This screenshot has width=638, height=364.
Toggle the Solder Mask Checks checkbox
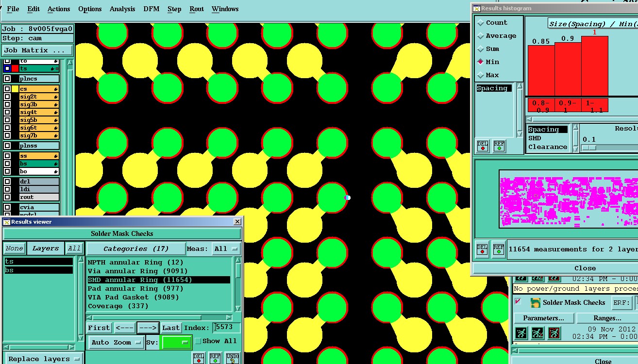518,302
